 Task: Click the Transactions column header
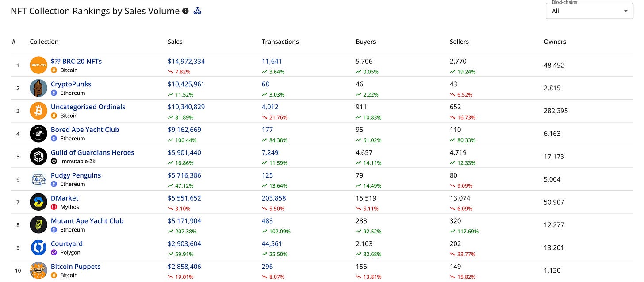click(x=280, y=42)
